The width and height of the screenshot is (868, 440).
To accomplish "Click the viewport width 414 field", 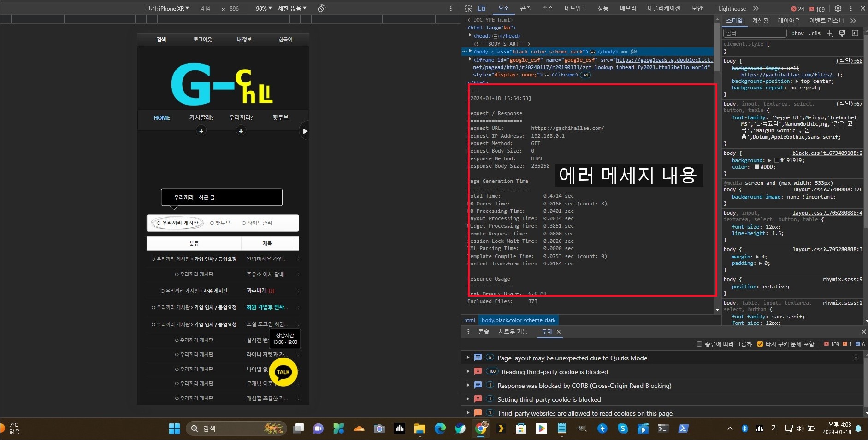I will click(206, 9).
